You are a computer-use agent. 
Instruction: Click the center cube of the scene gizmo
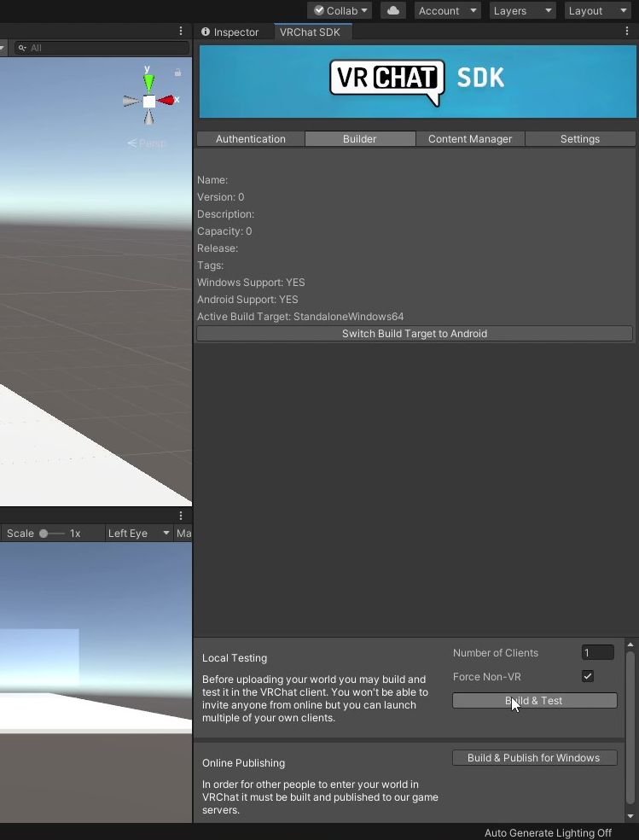tap(148, 101)
